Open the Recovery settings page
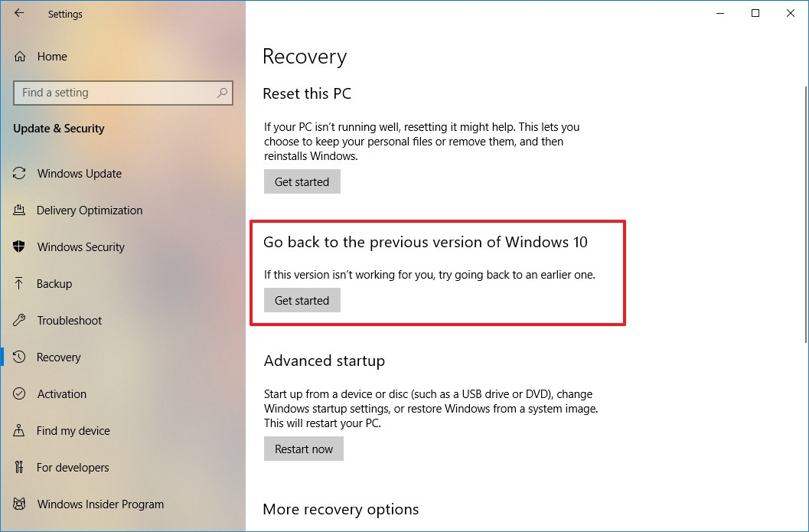Screen dimensions: 809x532 pyautogui.click(x=58, y=357)
